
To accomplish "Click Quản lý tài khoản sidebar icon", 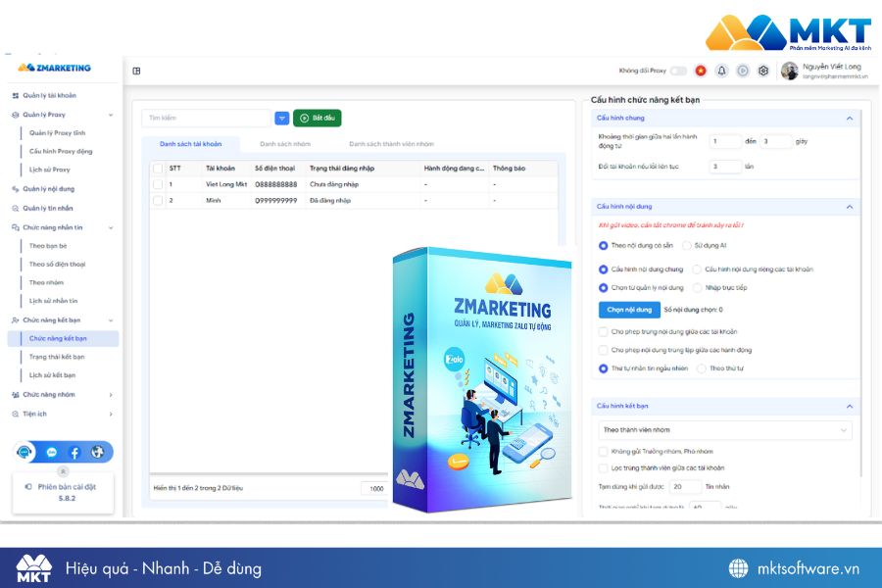I will point(15,96).
